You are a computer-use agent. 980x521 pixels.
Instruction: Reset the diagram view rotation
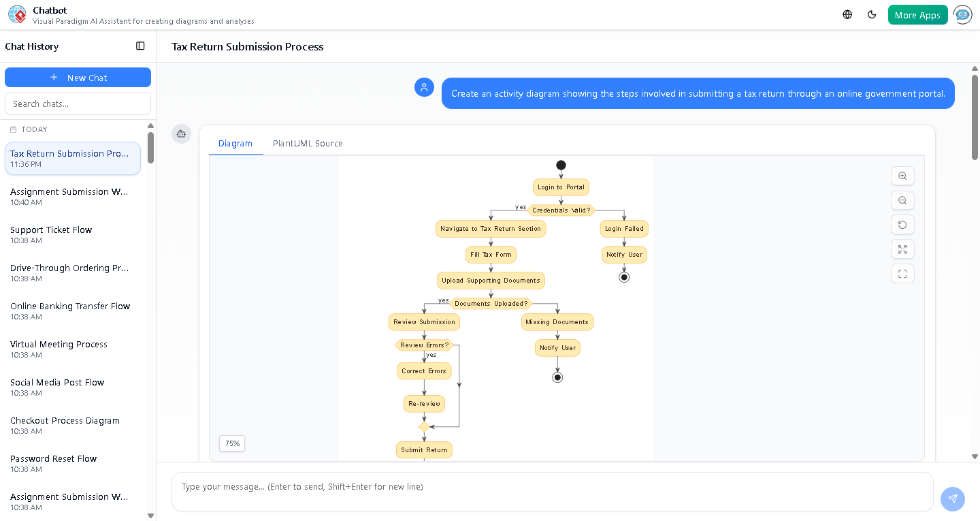pos(902,224)
